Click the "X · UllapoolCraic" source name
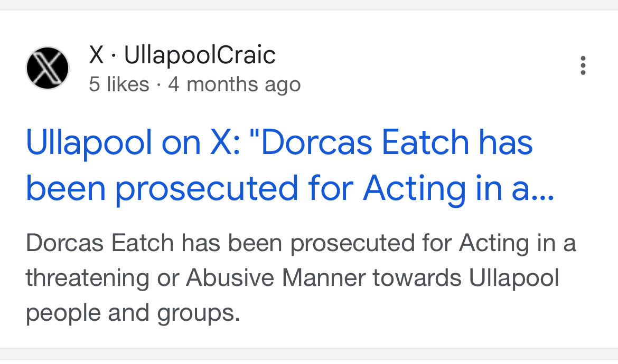The height and width of the screenshot is (364, 618). [182, 55]
